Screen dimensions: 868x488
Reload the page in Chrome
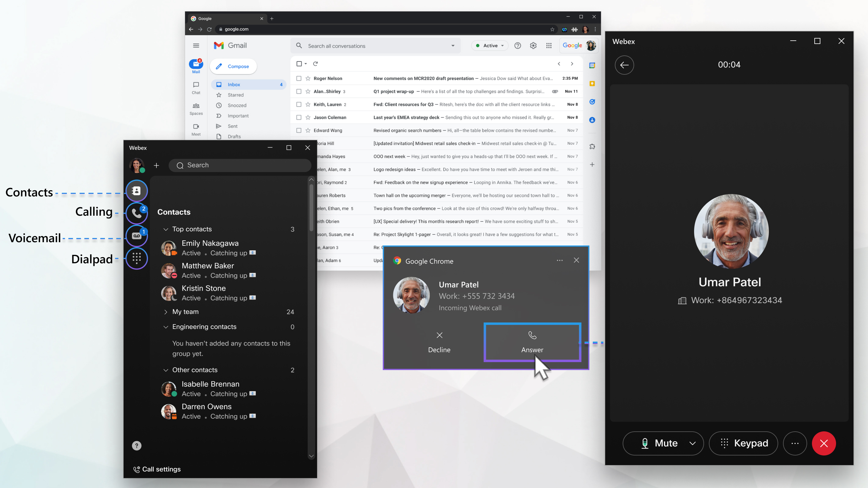point(209,29)
